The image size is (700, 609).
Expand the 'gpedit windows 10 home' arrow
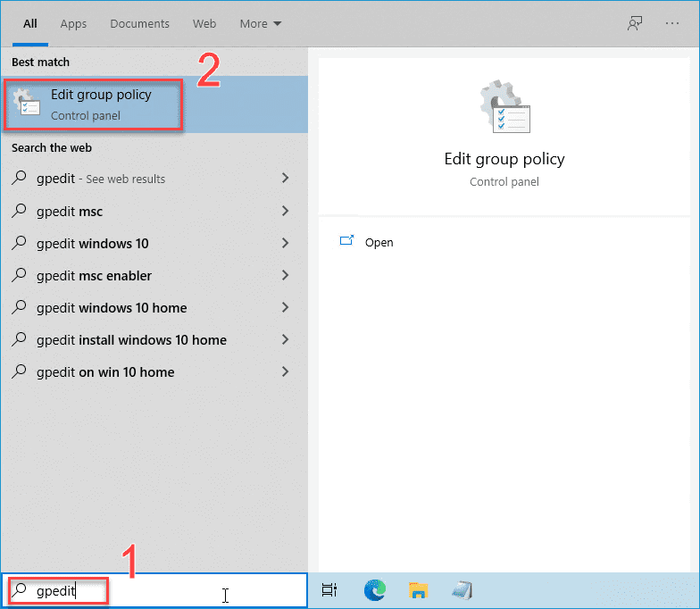click(286, 307)
